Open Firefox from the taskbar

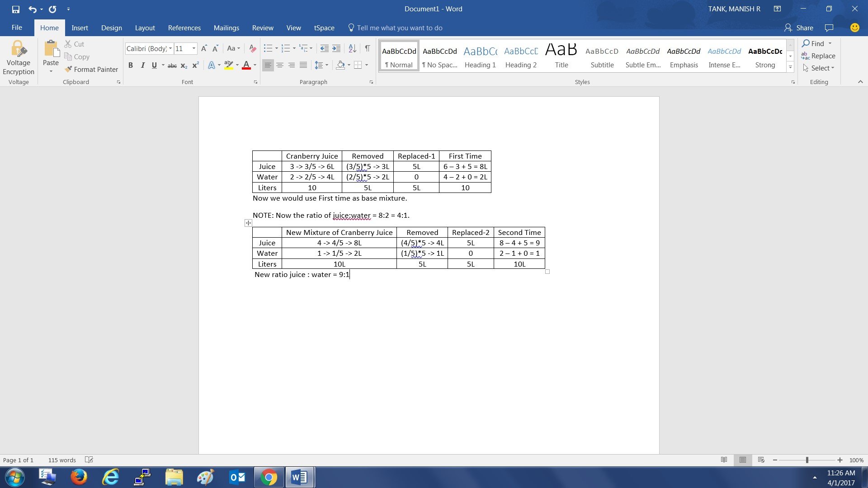[79, 477]
